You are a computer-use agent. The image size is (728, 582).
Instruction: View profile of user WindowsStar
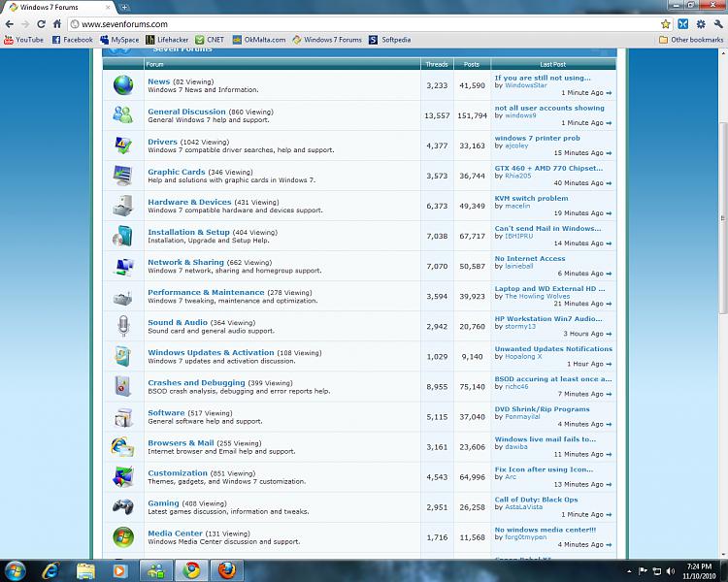[526, 85]
